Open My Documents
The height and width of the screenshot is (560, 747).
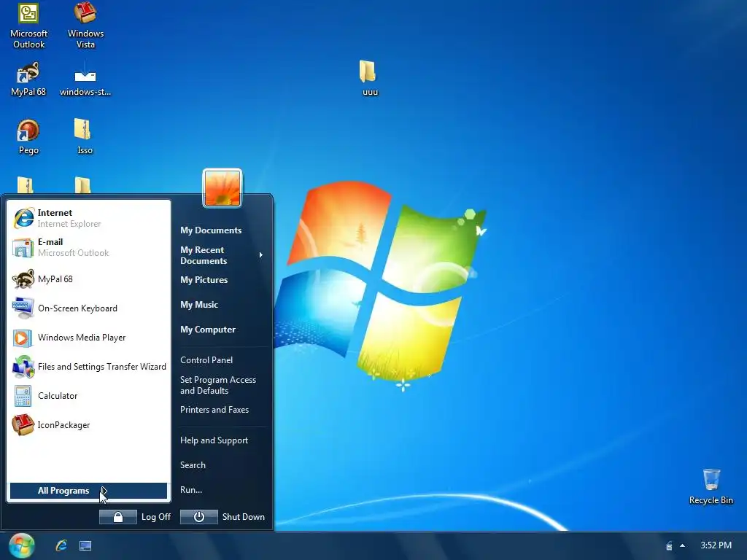[211, 230]
